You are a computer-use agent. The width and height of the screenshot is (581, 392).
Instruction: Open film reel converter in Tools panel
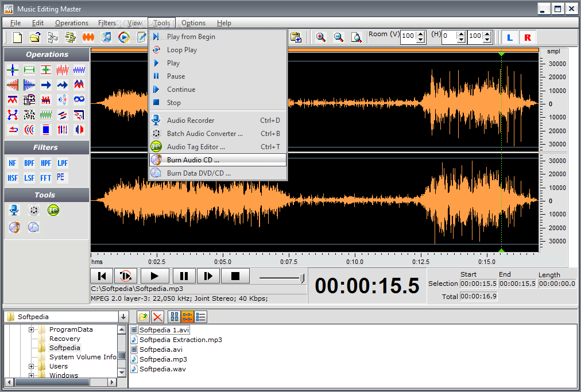(x=34, y=211)
